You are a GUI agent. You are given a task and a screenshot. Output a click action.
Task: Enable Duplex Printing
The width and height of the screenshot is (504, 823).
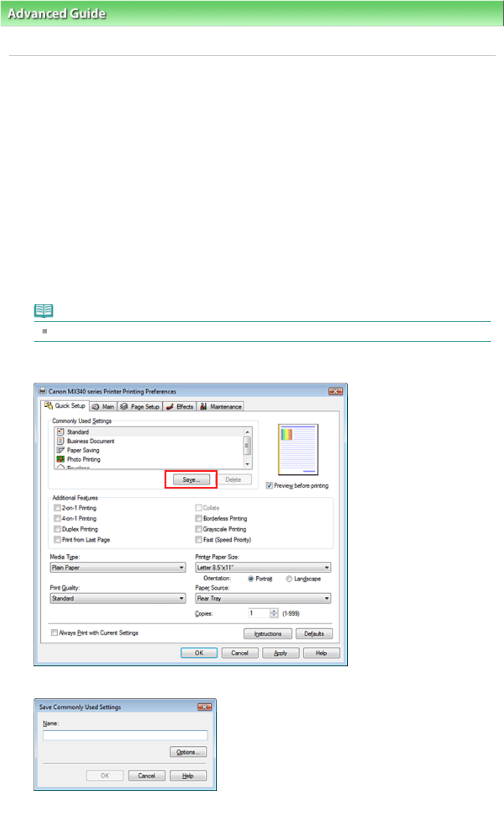click(57, 529)
